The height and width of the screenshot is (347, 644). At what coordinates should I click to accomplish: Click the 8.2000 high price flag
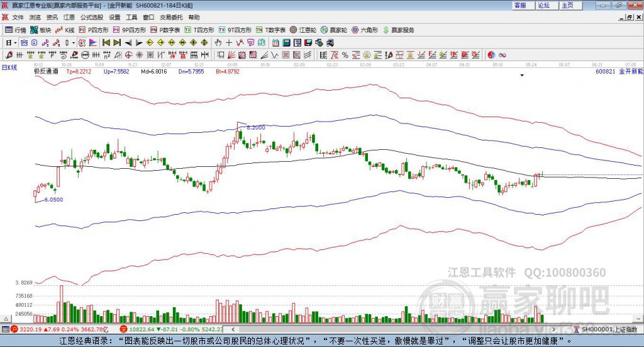click(x=256, y=127)
